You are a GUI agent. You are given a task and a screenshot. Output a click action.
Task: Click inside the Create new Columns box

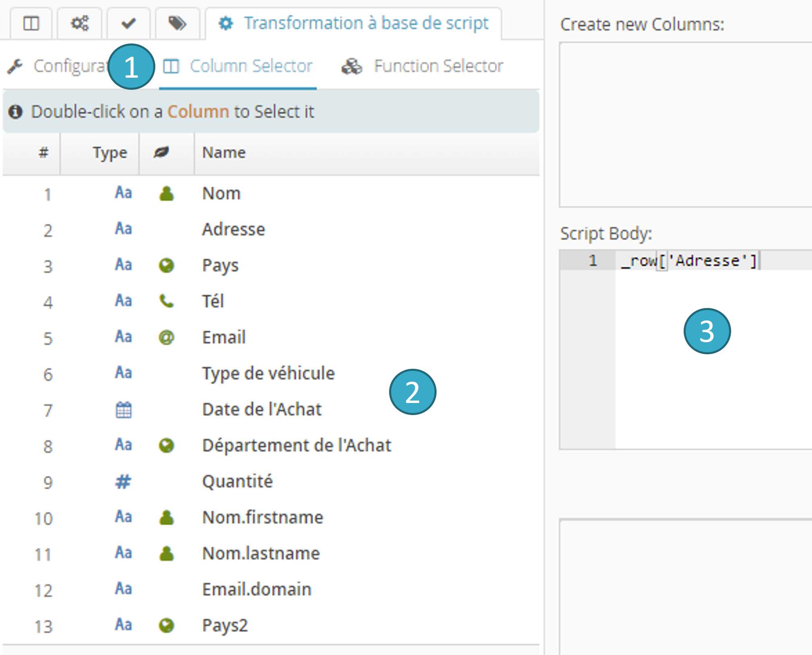[685, 125]
